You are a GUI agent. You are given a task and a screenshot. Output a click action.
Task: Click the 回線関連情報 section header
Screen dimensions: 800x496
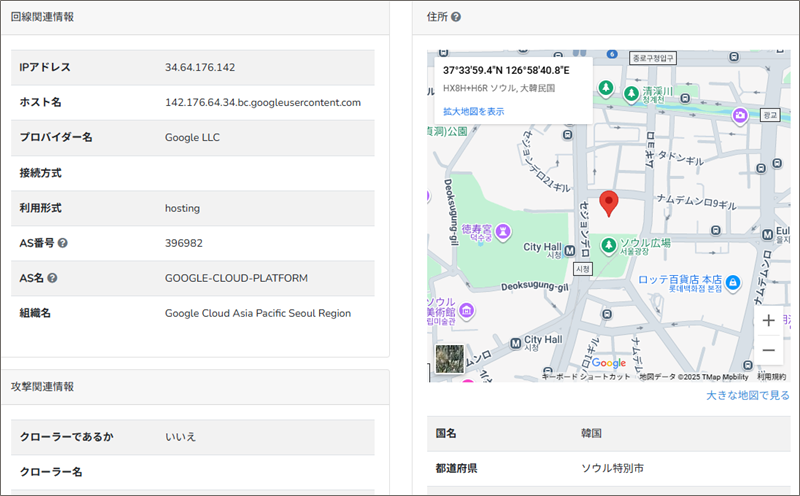click(42, 17)
